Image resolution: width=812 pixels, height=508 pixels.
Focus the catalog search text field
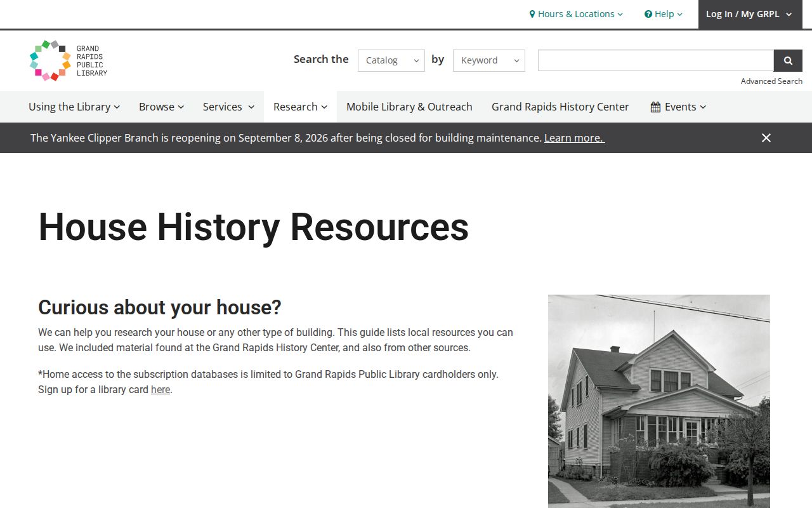click(656, 60)
